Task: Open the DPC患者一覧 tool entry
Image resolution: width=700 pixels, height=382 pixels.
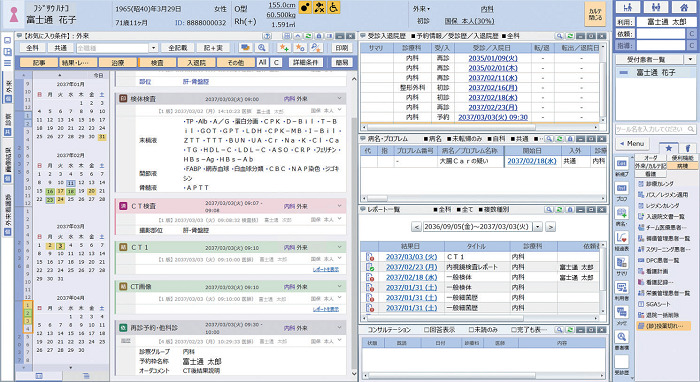Action: pos(658,260)
